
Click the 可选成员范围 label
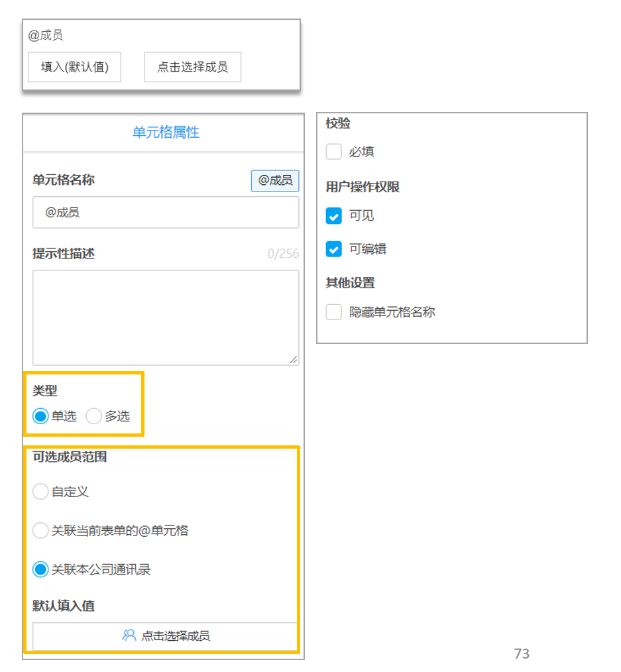tap(70, 457)
